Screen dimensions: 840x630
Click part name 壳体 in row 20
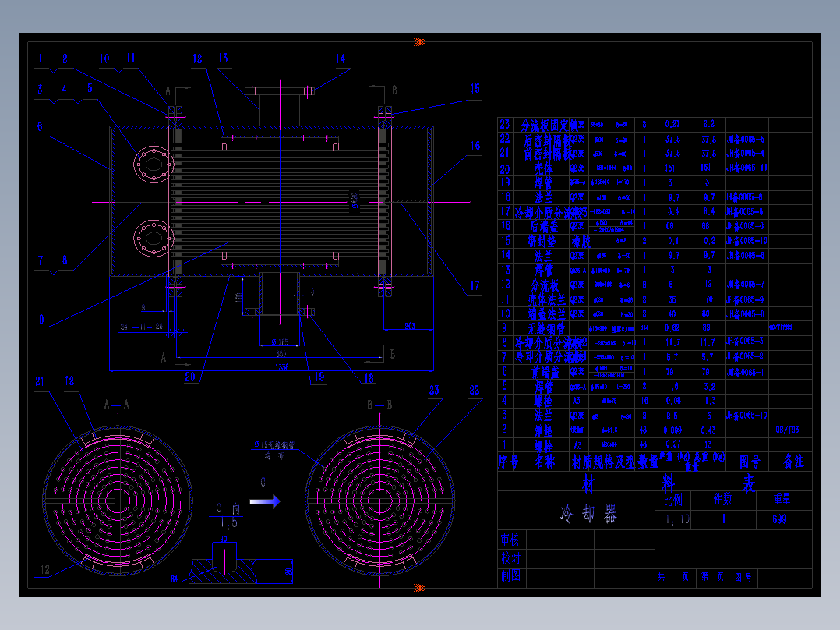[543, 168]
